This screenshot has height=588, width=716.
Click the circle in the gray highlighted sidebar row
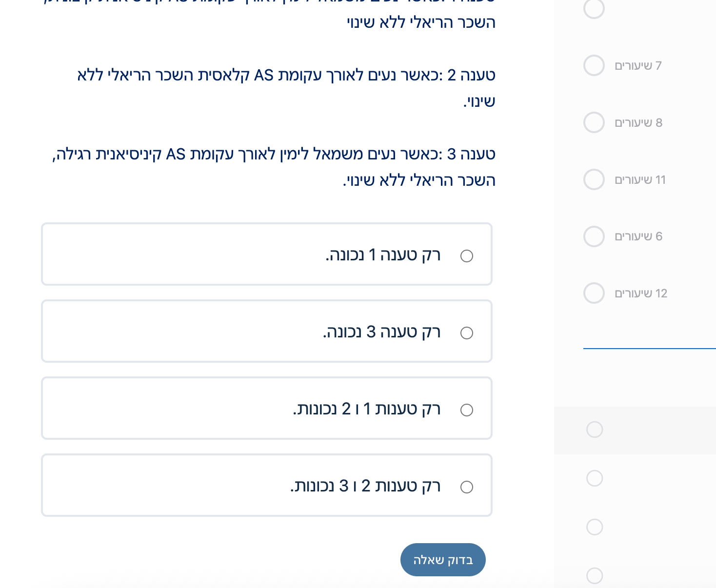(x=594, y=430)
